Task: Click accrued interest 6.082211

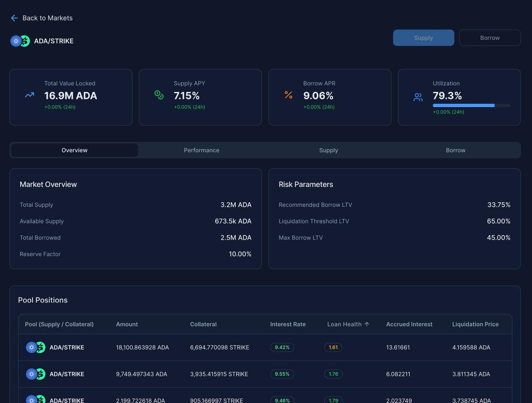Action: tap(398, 374)
